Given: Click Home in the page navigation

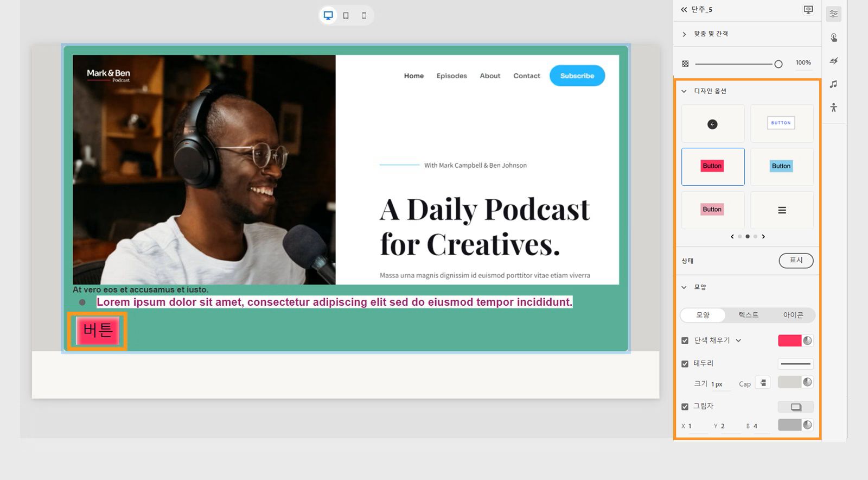Looking at the screenshot, I should pyautogui.click(x=414, y=76).
